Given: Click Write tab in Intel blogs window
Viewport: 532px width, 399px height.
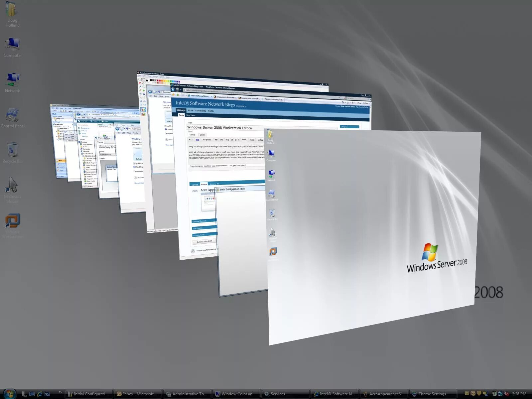Looking at the screenshot, I should [190, 110].
